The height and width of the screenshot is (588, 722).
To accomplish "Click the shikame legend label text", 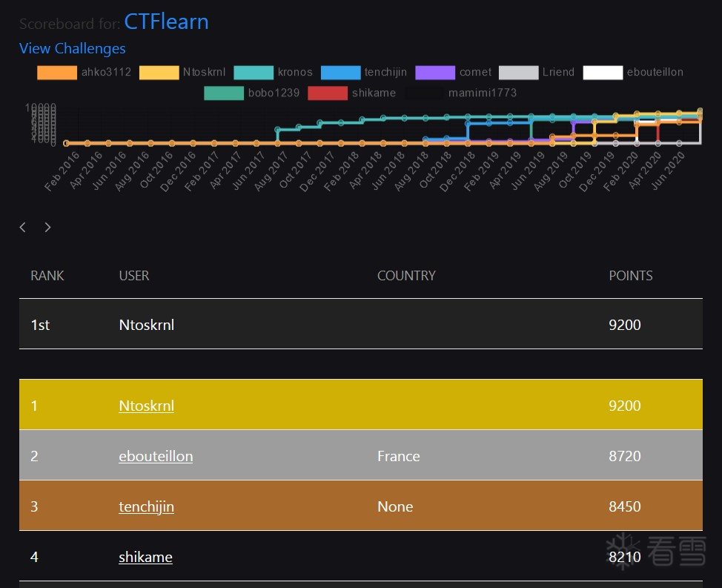I will [x=374, y=93].
